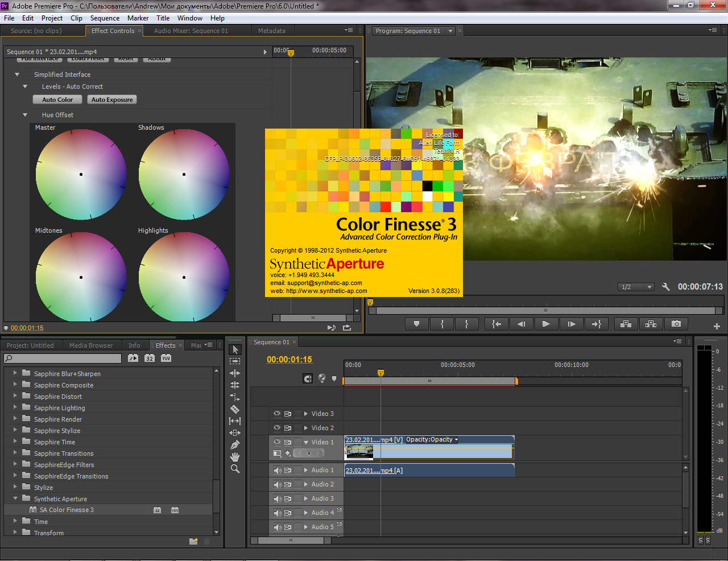Step back one frame
Screen dimensions: 728x561
pos(521,324)
